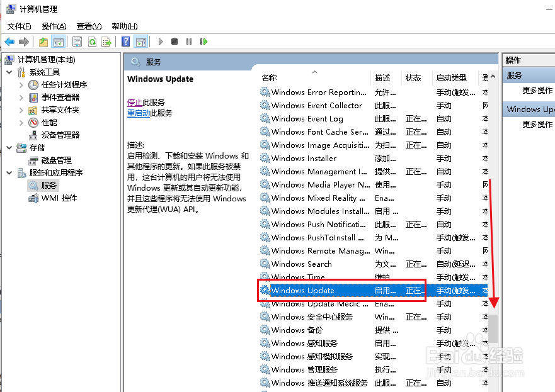
Task: Click the Stop service square button
Action: [x=174, y=42]
